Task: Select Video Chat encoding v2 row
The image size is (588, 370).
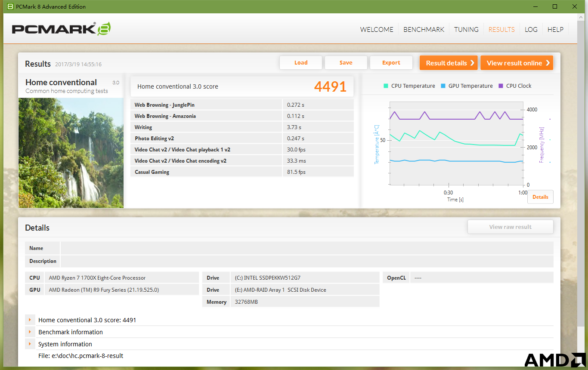Action: 242,161
